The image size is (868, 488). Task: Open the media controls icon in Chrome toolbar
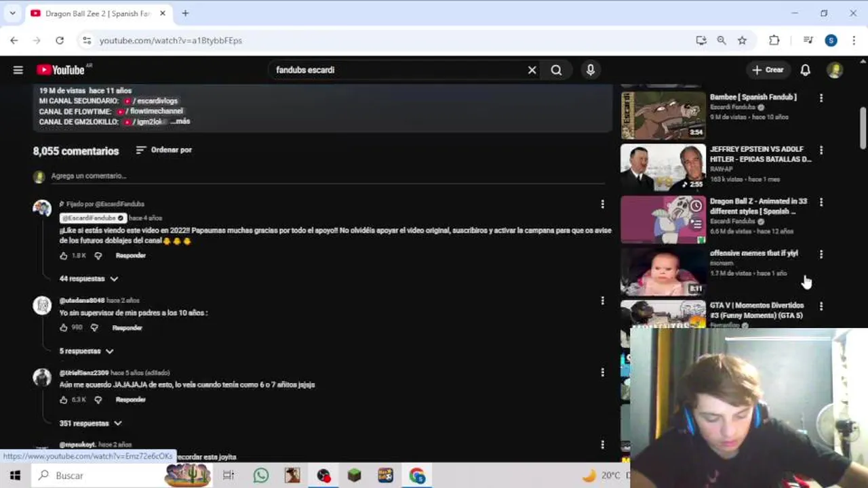click(x=808, y=41)
